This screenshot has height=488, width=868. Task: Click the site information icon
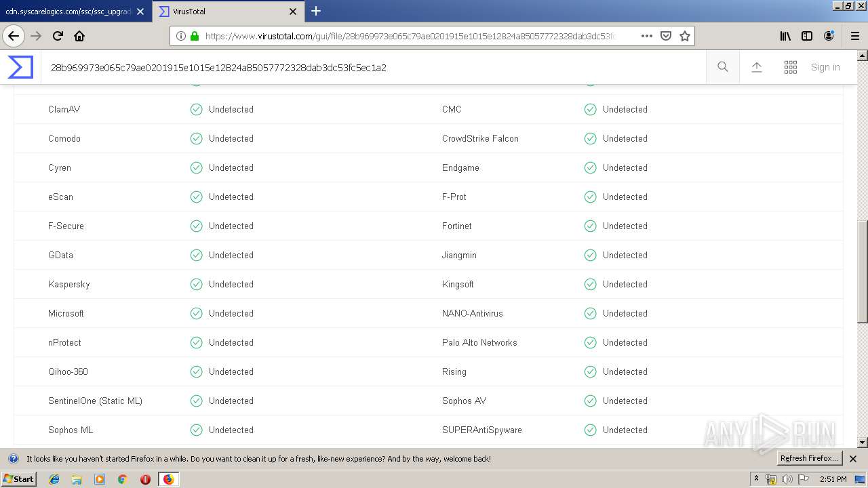tap(181, 36)
